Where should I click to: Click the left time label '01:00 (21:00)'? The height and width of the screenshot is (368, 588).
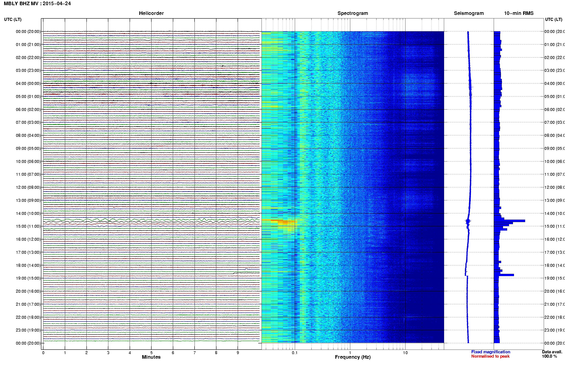pyautogui.click(x=28, y=44)
